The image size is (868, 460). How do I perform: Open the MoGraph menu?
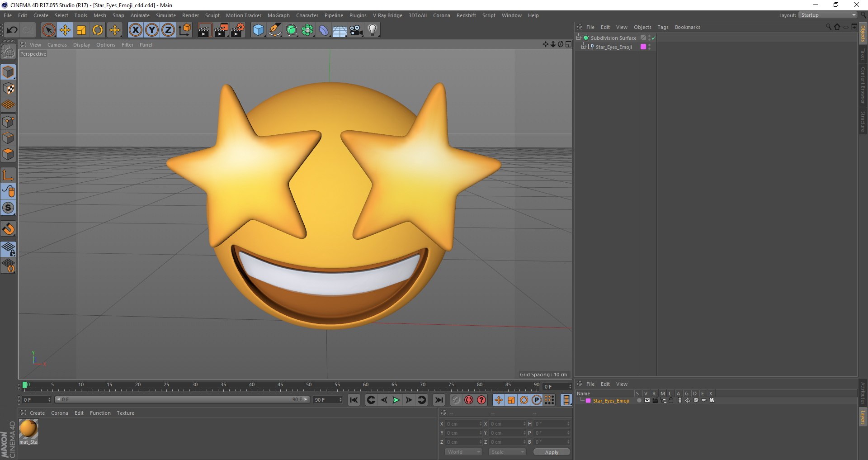pos(278,15)
